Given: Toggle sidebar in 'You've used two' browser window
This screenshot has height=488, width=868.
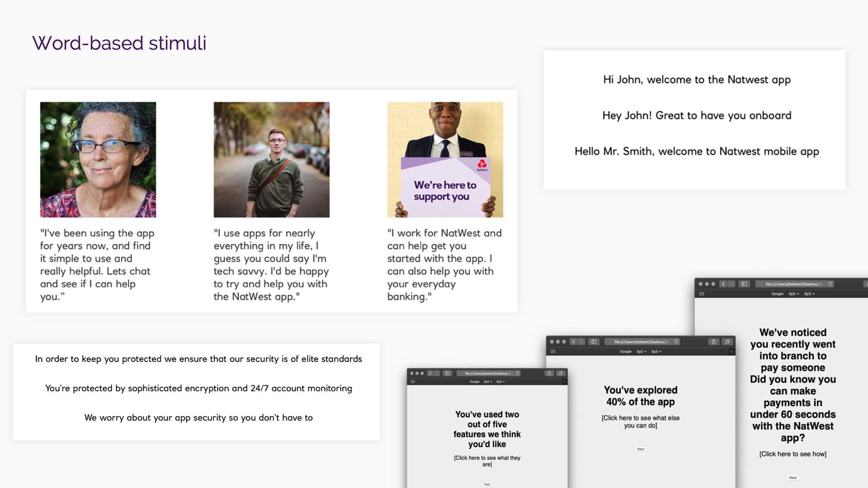Looking at the screenshot, I should pos(448,373).
